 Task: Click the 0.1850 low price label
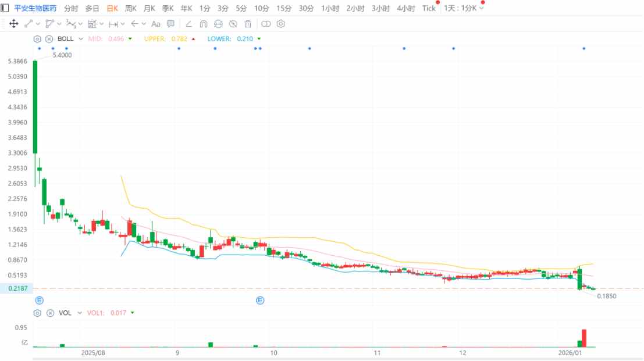607,296
